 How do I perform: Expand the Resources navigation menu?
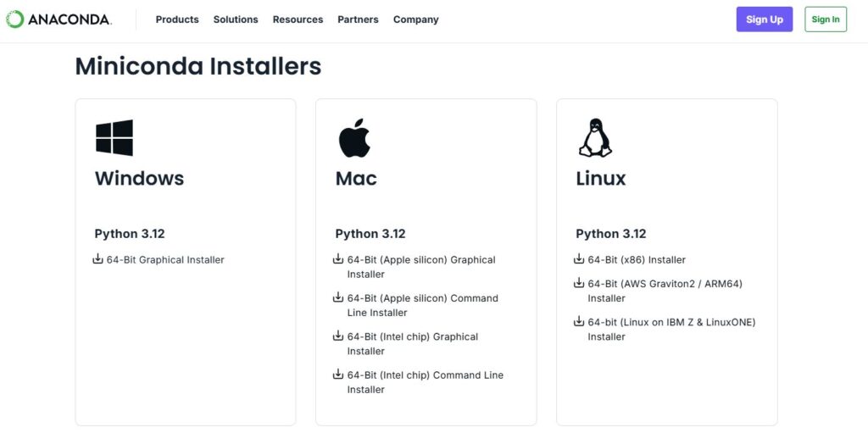coord(298,19)
